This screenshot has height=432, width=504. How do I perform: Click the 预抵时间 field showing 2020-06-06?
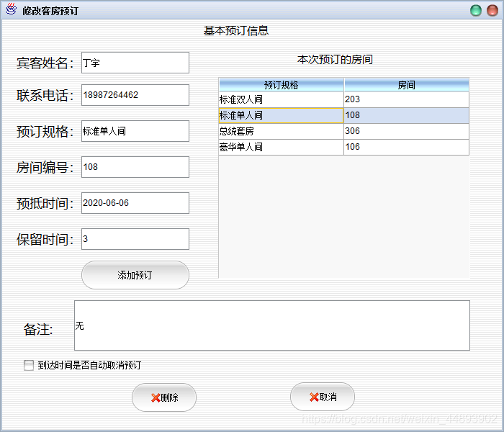click(135, 203)
